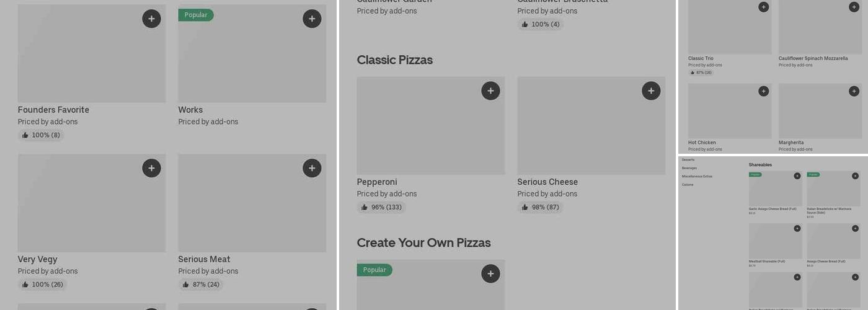Add Meatball Shareable with plus icon
This screenshot has height=310, width=868.
(797, 229)
